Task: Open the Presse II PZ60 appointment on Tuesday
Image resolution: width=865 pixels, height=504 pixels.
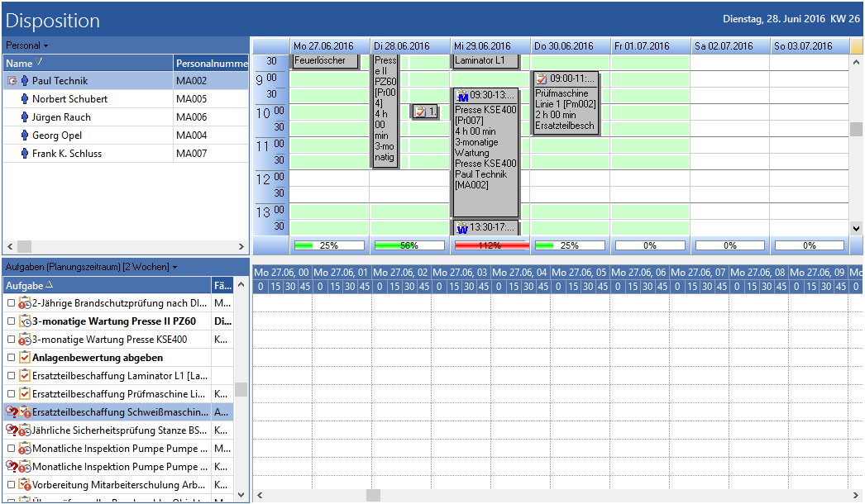Action: coord(385,111)
